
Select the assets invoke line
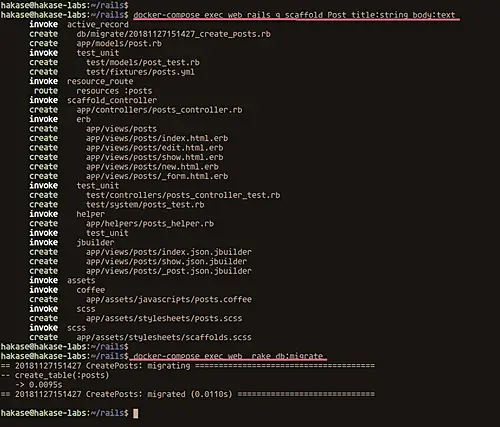point(62,281)
